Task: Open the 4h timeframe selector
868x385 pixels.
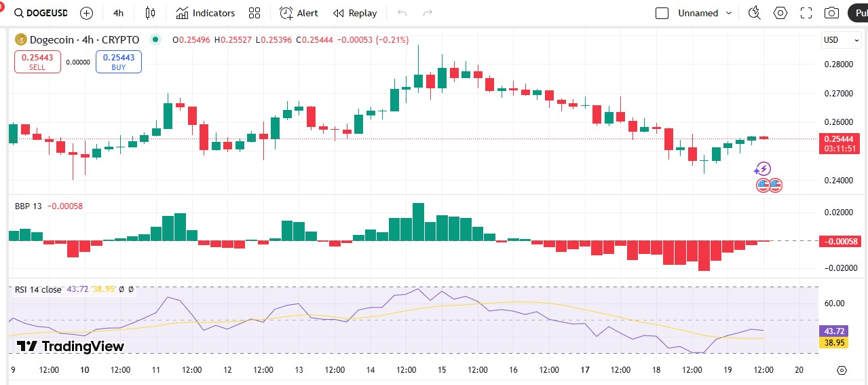Action: click(x=119, y=13)
